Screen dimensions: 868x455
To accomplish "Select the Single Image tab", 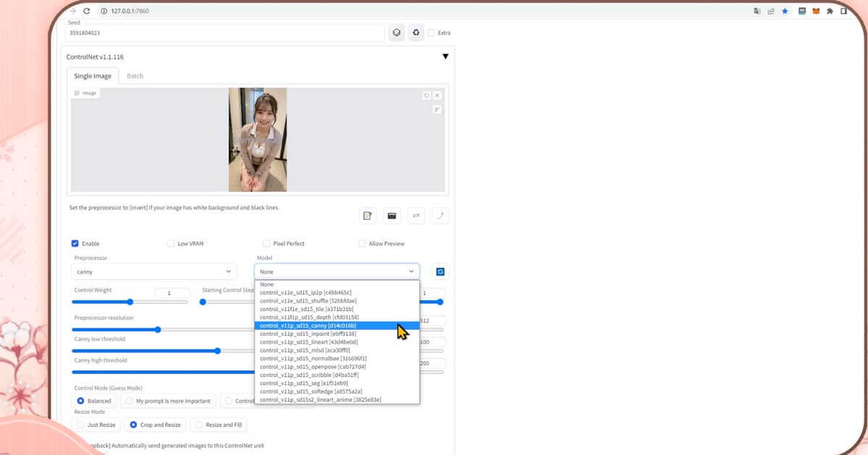I will pyautogui.click(x=93, y=76).
